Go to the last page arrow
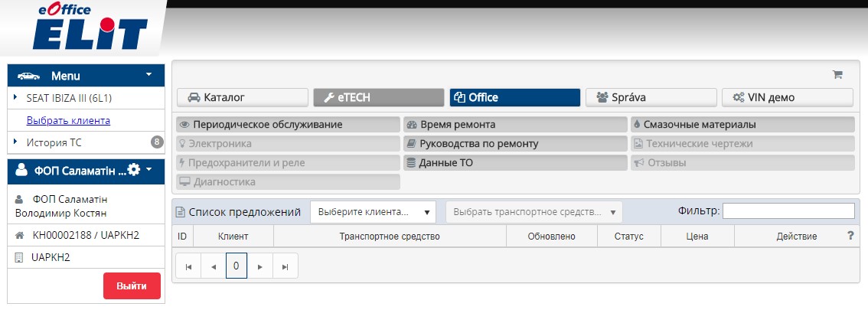The height and width of the screenshot is (310, 868). (286, 266)
